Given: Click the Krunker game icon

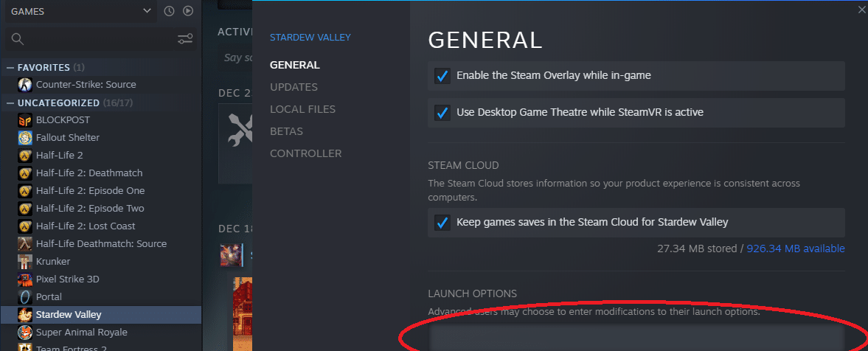Looking at the screenshot, I should (25, 262).
